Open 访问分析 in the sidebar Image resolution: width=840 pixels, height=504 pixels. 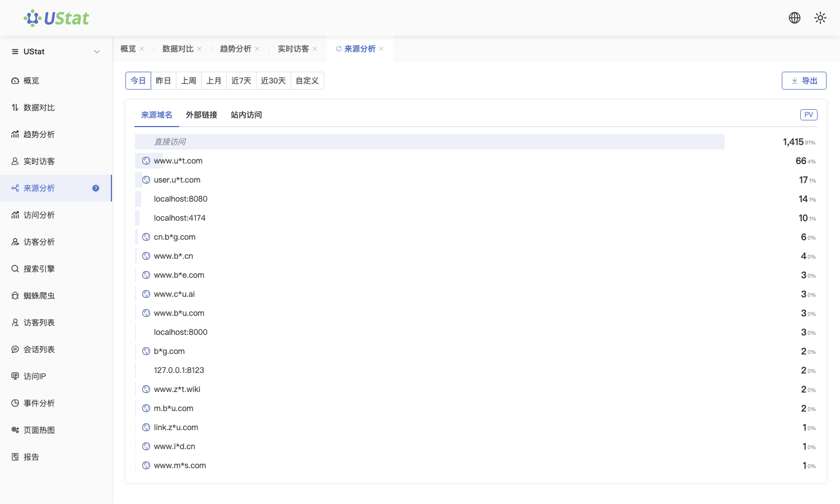tap(56, 215)
